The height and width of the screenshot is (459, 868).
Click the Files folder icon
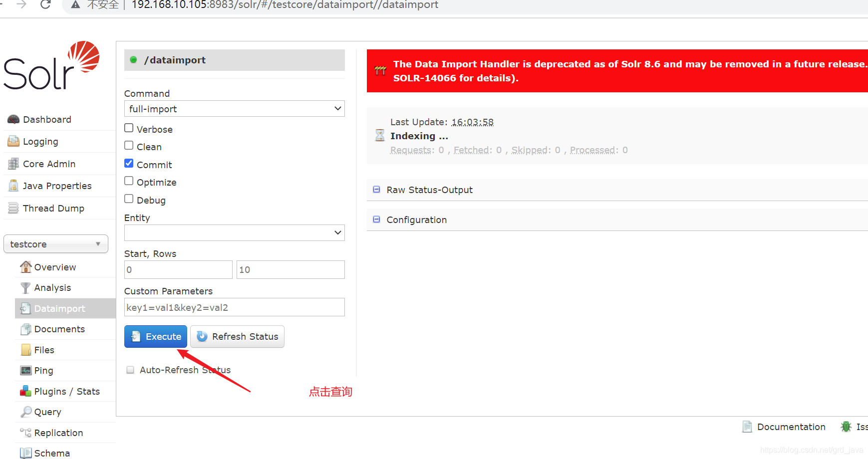25,350
